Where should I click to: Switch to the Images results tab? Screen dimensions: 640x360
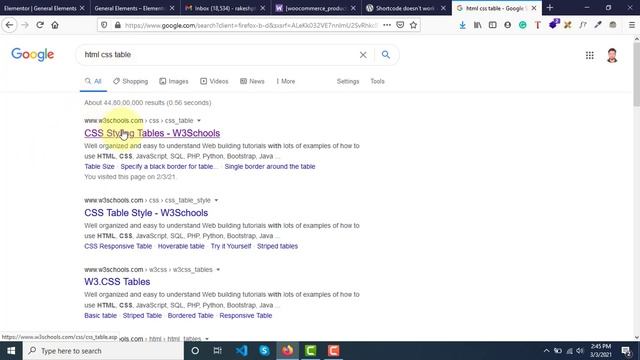tap(174, 81)
